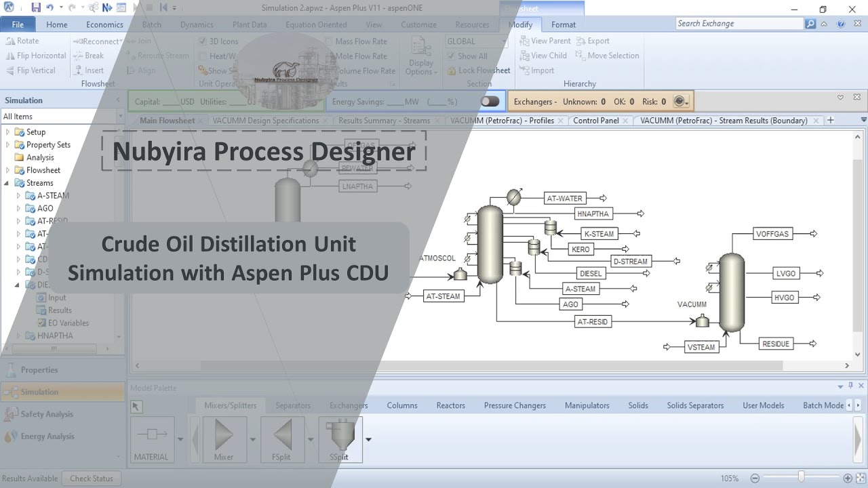Click the vacuum column block on flowsheet
868x488 pixels.
click(x=732, y=293)
